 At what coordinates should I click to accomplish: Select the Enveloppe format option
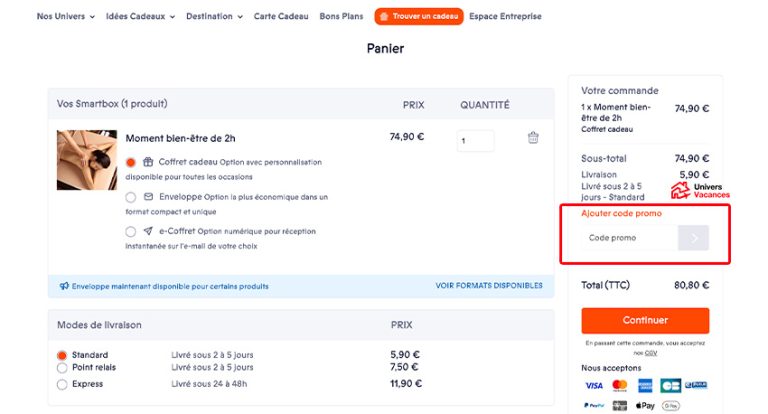(x=131, y=197)
